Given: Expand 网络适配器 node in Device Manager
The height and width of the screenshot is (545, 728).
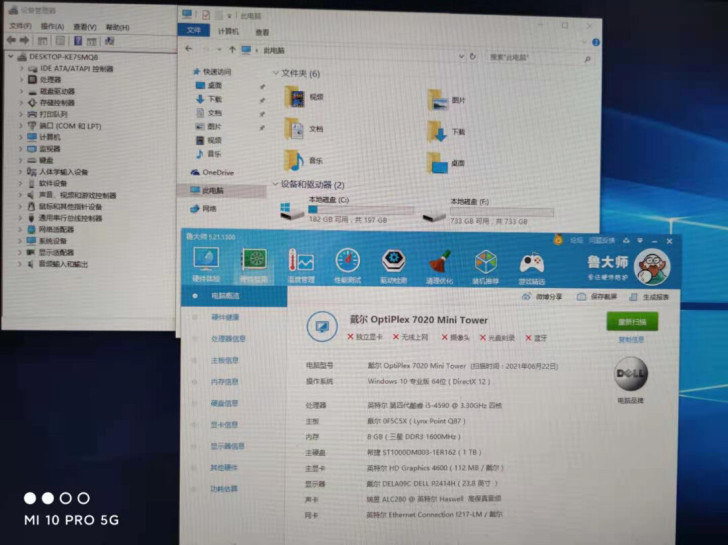Looking at the screenshot, I should 20,229.
